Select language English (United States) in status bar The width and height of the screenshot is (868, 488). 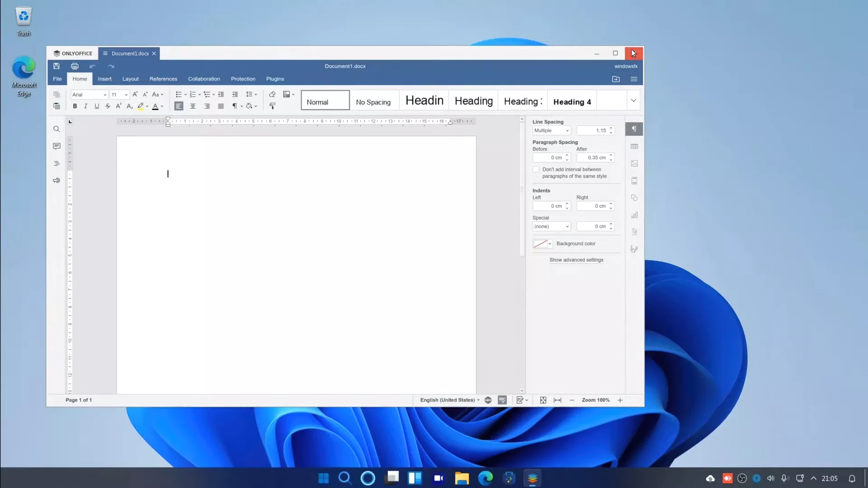[x=450, y=400]
